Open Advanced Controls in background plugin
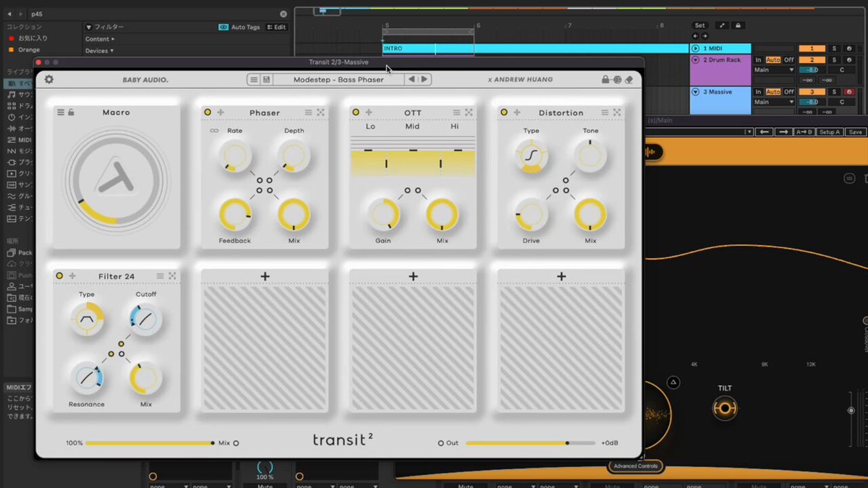The image size is (868, 488). click(636, 466)
